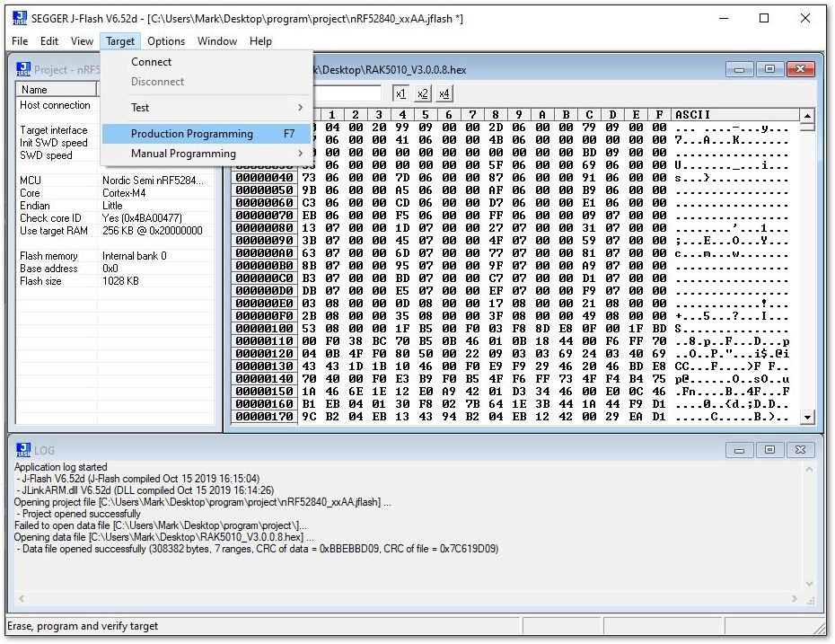Click the J-Flash icon in Project window title

pyautogui.click(x=23, y=69)
